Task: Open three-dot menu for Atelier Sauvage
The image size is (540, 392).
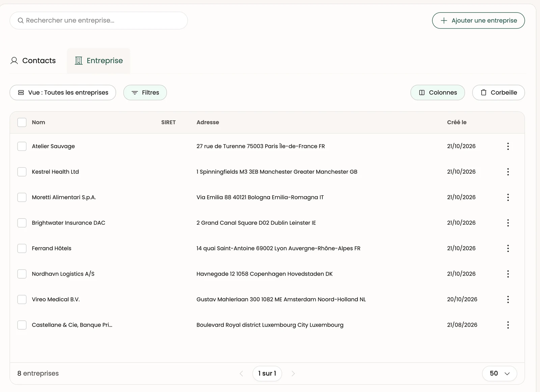Action: coord(508,146)
